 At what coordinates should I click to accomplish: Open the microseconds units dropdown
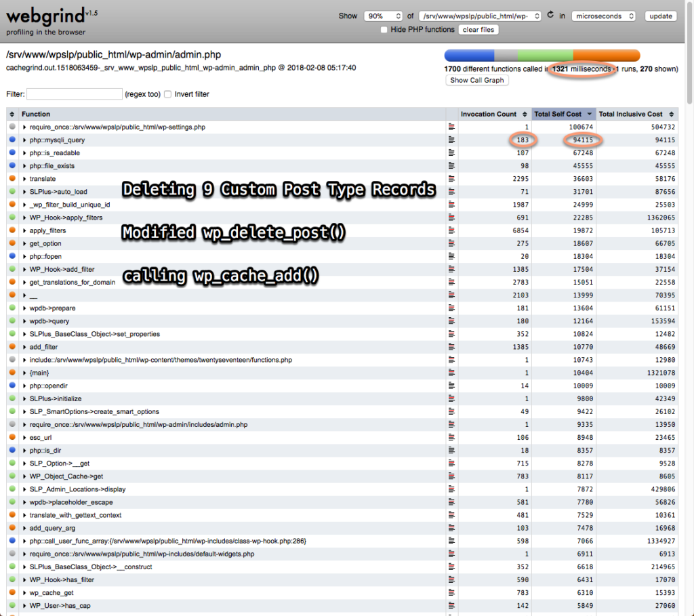point(603,16)
